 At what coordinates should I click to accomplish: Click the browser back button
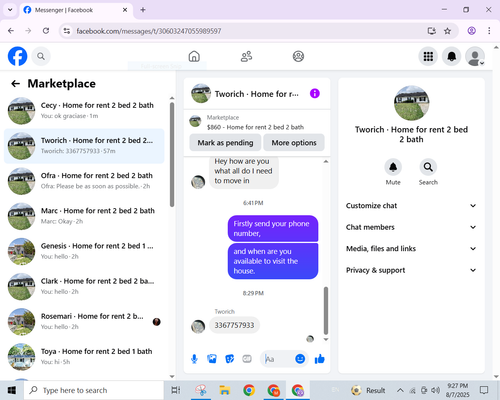point(11,31)
